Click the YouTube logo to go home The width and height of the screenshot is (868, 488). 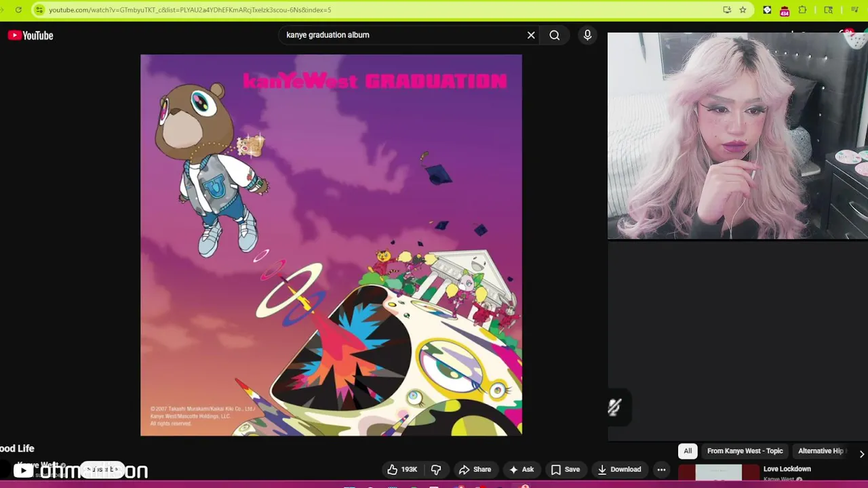click(31, 35)
